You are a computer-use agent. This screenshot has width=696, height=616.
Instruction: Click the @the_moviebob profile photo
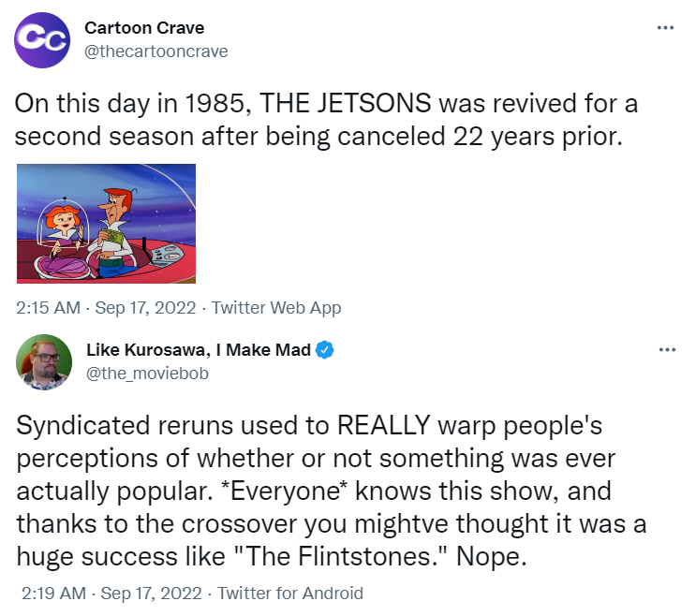tap(43, 361)
